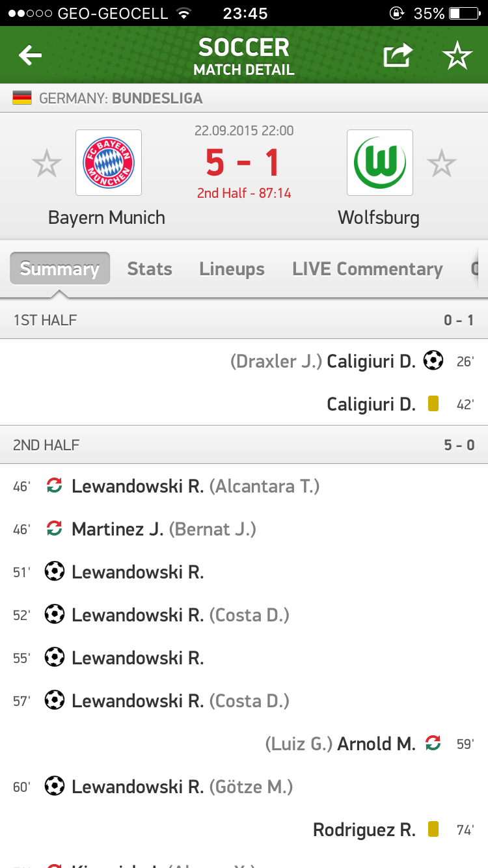Toggle favorite star for Bayern Munich
This screenshot has height=868, width=488.
click(x=47, y=163)
